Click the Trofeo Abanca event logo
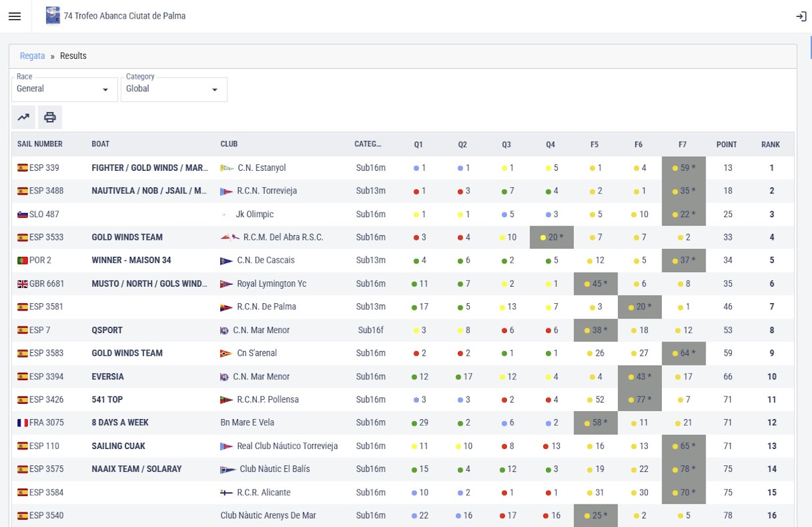812x527 pixels. 53,16
